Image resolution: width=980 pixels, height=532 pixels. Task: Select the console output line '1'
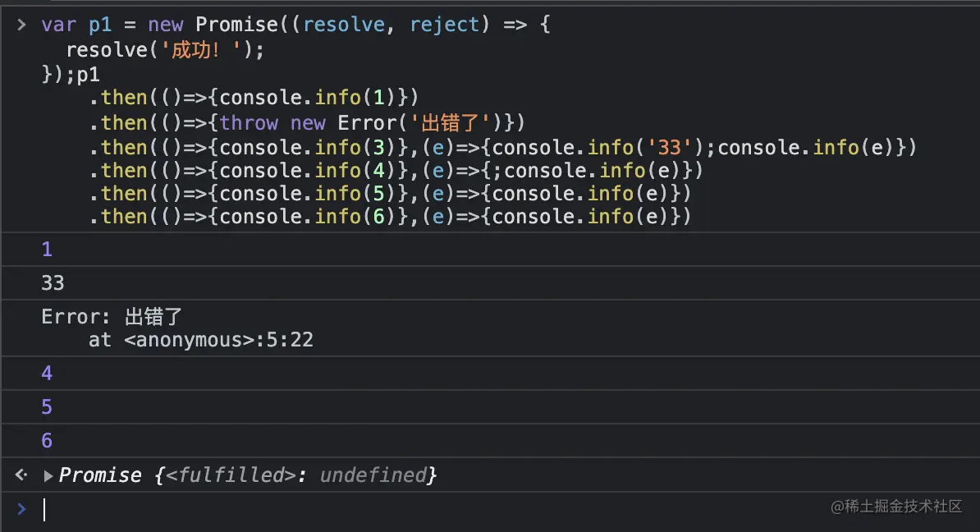tap(47, 250)
